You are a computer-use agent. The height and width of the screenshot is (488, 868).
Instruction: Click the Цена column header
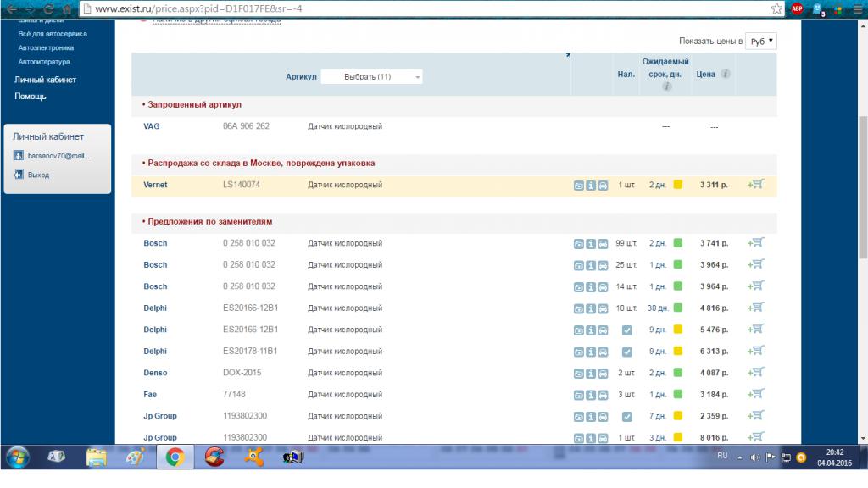click(706, 75)
